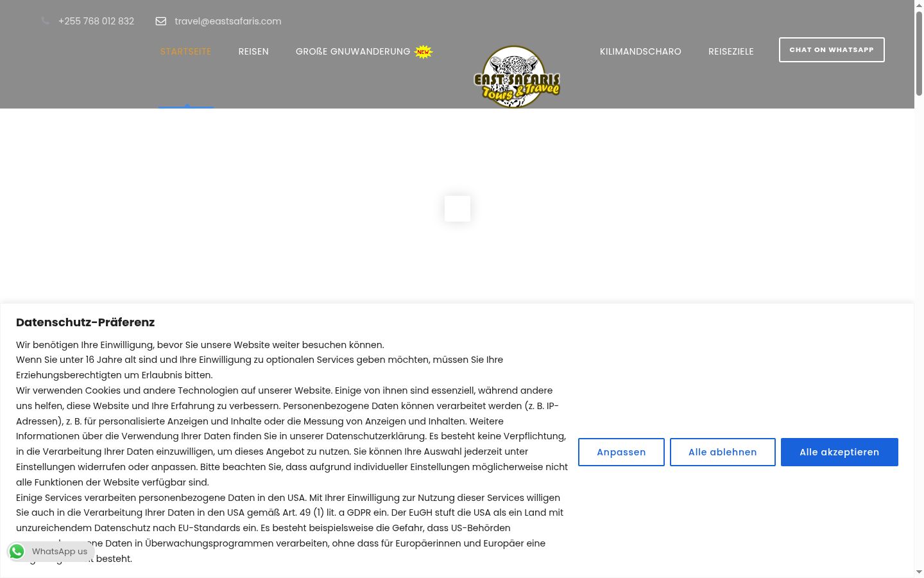Click the travel@eastsafaris.com email link

click(x=228, y=21)
